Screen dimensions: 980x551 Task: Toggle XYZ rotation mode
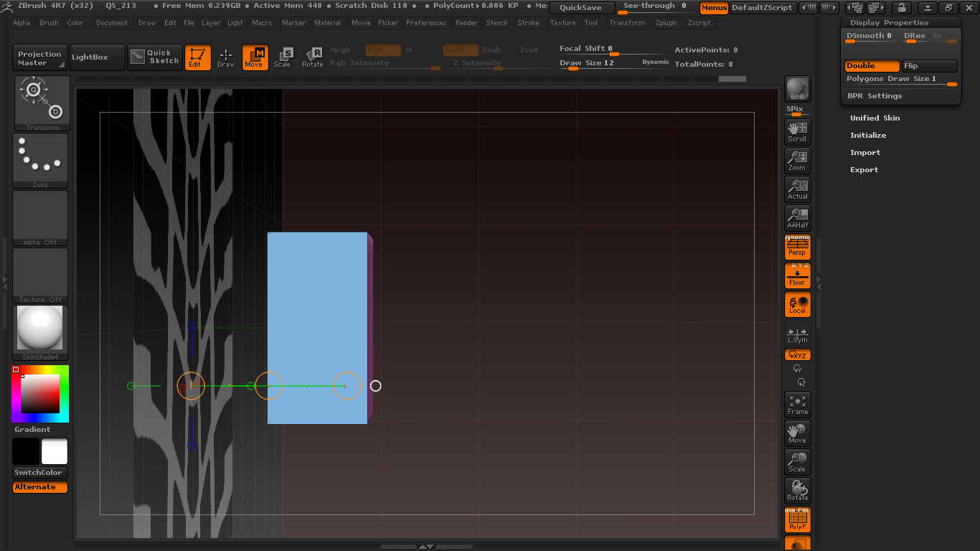point(797,354)
